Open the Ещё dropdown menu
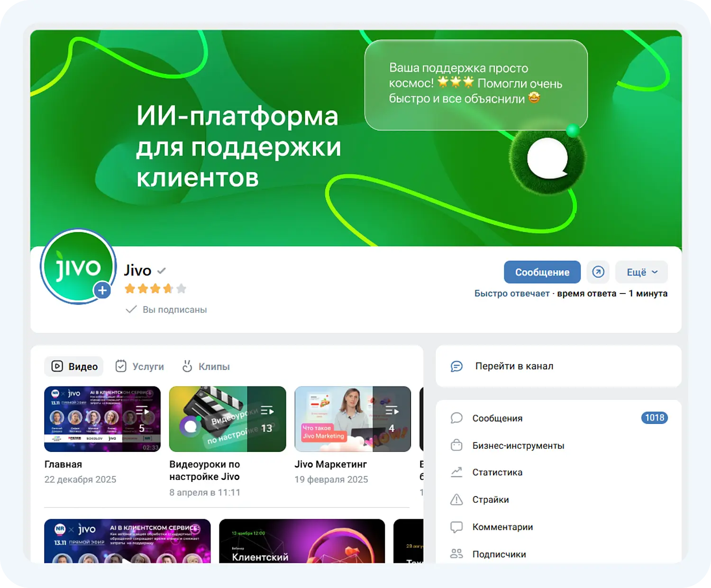The width and height of the screenshot is (711, 588). click(x=642, y=272)
